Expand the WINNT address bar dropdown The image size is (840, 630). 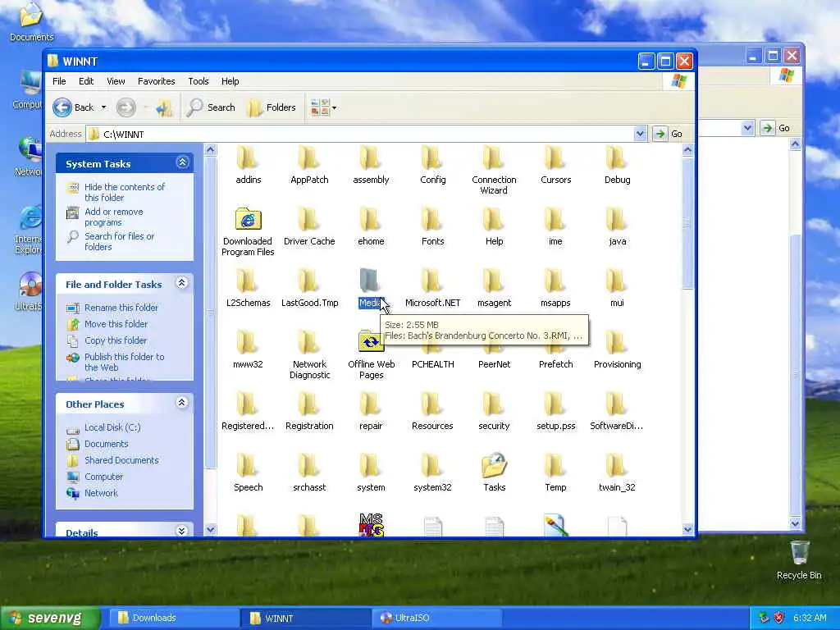point(640,134)
